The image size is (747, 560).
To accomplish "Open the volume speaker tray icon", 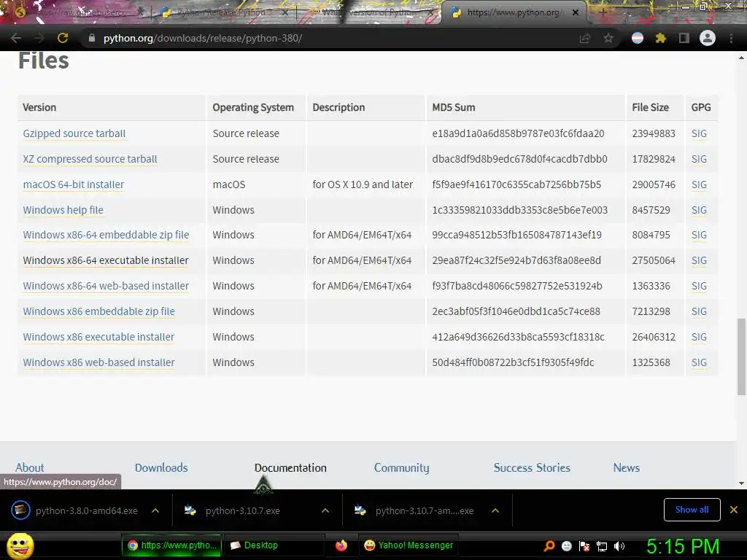I will (x=619, y=545).
